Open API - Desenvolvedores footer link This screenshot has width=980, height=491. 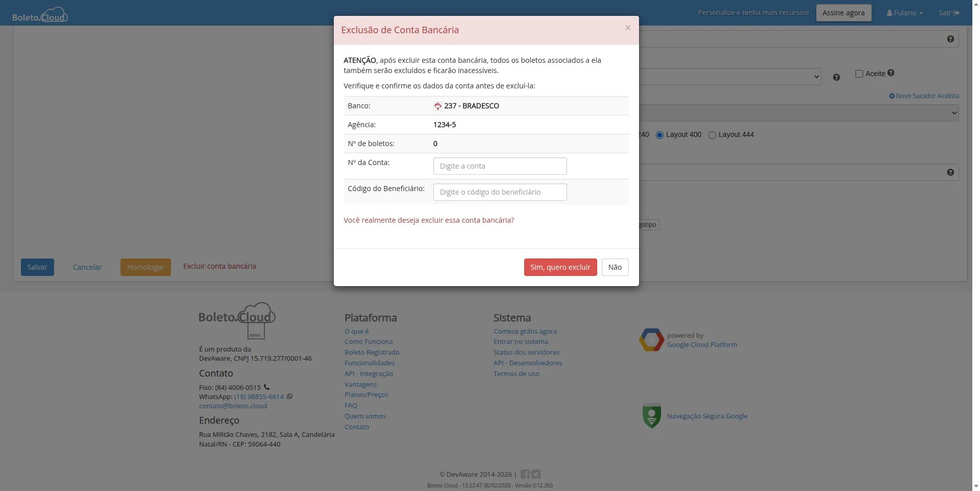coord(528,363)
